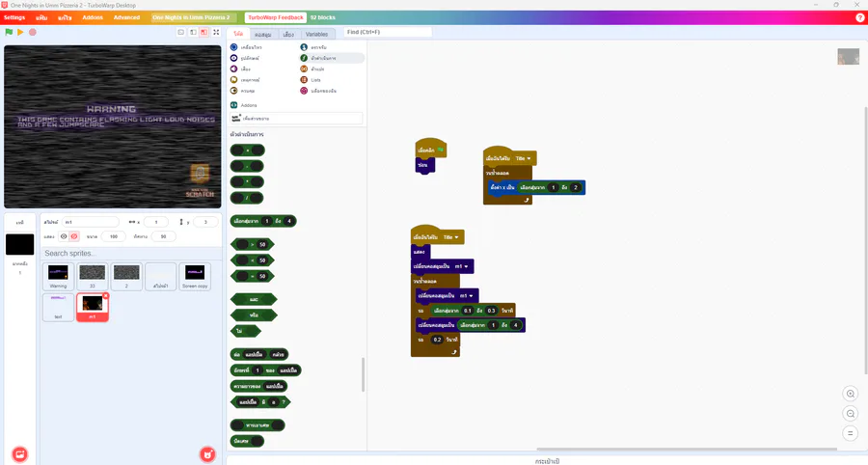Open Title dropdown on the lower-left hat block
The image size is (868, 465).
(450, 237)
